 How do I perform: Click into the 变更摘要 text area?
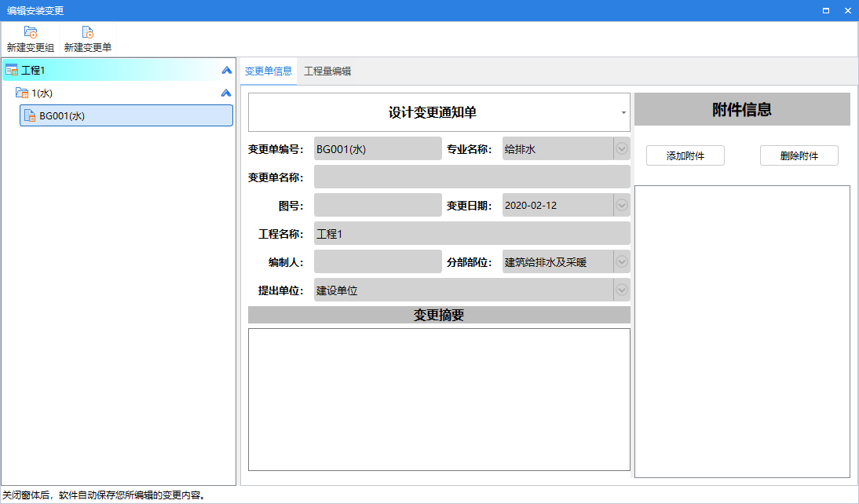tap(439, 399)
